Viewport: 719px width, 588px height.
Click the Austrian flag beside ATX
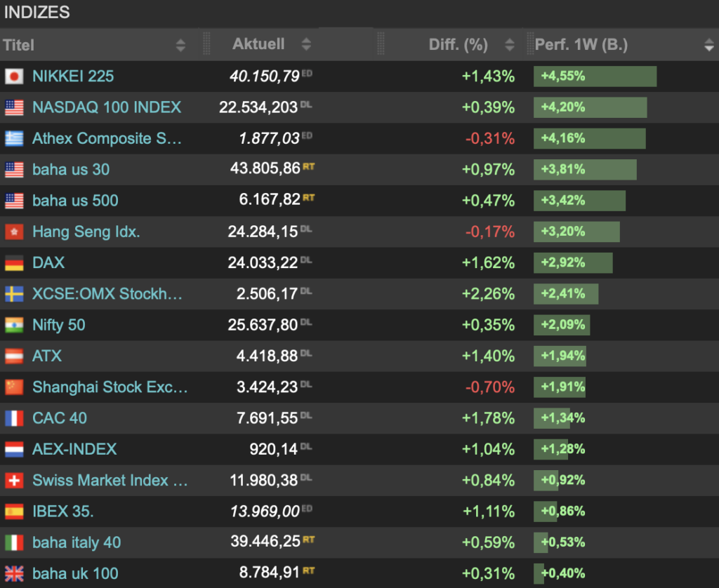(x=14, y=356)
